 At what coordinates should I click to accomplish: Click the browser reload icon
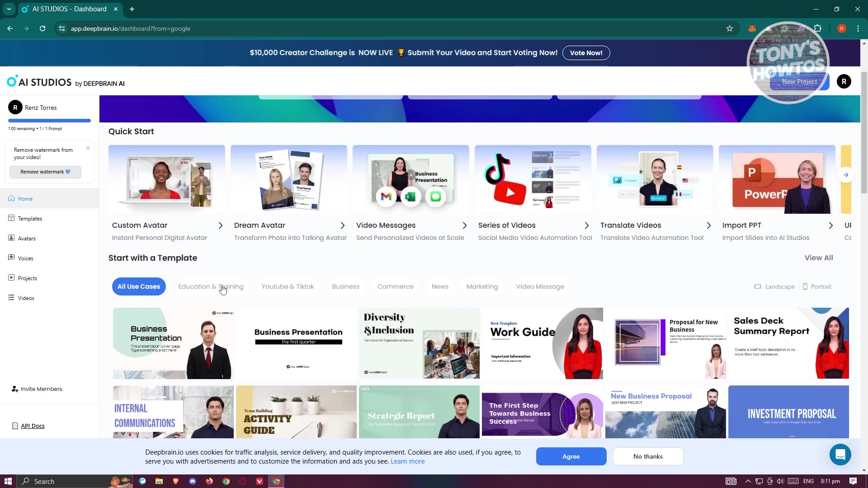[x=42, y=28]
